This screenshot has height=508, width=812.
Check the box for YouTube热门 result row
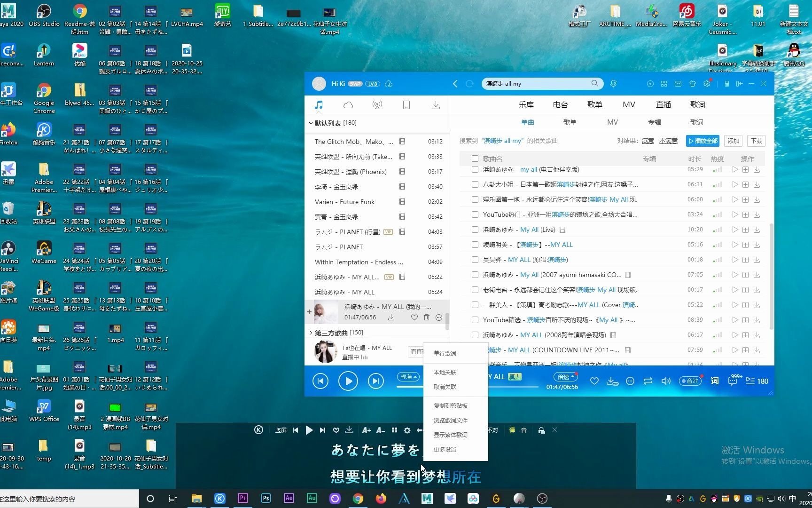click(x=475, y=214)
